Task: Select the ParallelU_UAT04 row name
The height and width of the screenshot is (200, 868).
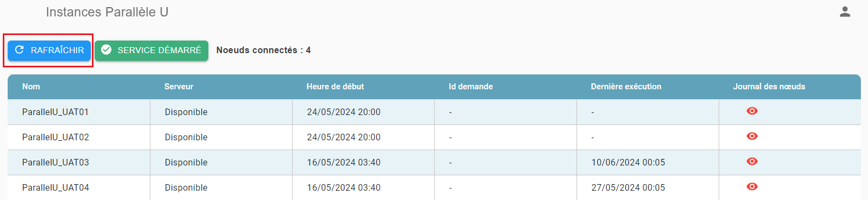Action: (55, 187)
